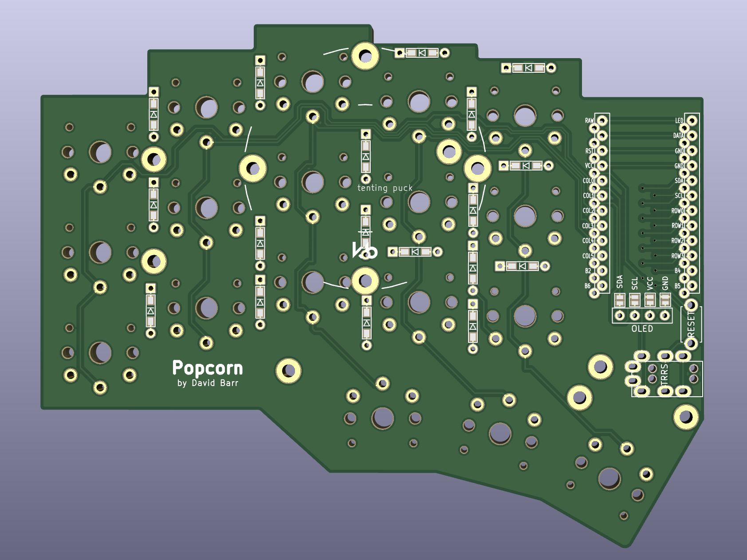
Task: Click the 'OLED' header label
Action: click(642, 329)
